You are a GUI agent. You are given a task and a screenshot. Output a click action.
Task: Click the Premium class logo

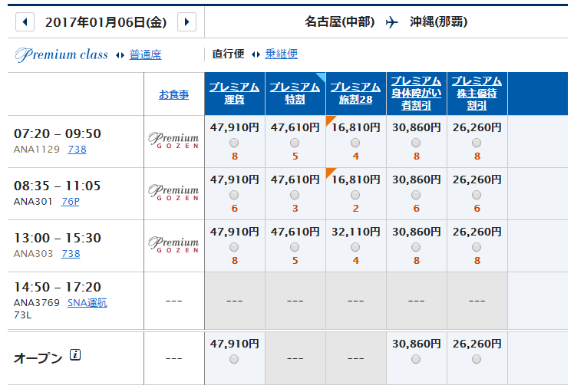coord(61,55)
